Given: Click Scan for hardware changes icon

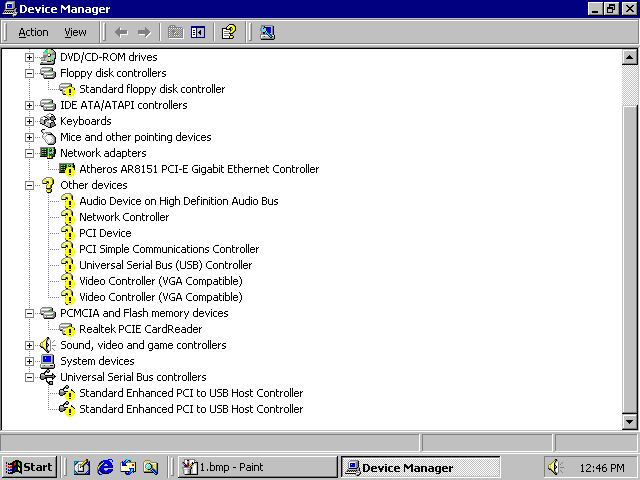Looking at the screenshot, I should point(267,32).
